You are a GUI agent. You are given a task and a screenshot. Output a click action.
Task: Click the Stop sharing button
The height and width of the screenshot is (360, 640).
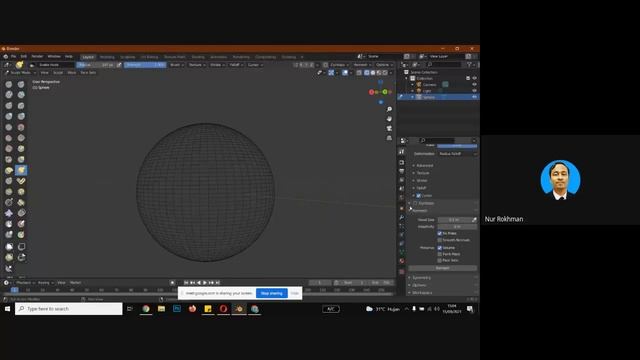[271, 293]
